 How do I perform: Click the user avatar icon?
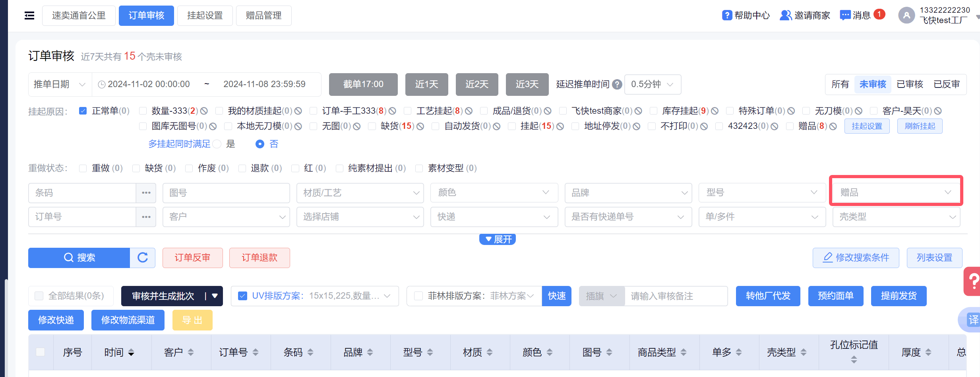(906, 16)
